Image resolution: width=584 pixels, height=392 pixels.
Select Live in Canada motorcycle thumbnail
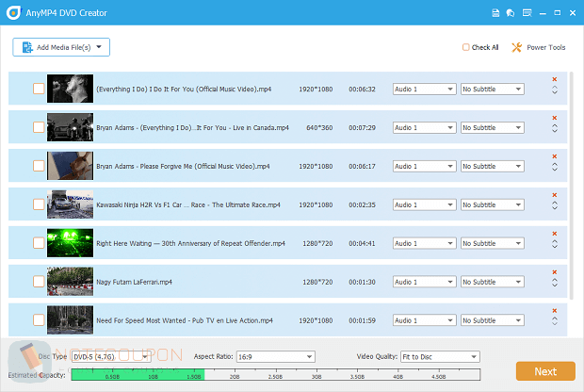point(70,127)
